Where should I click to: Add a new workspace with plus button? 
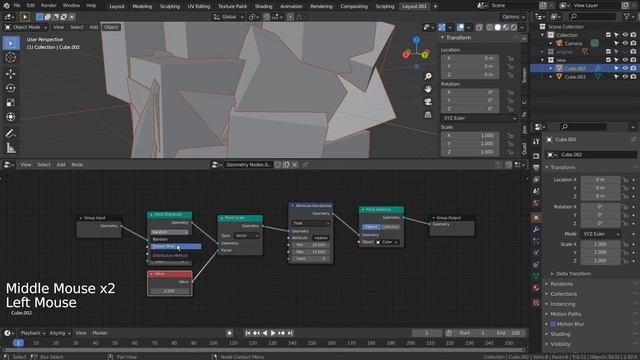[435, 6]
